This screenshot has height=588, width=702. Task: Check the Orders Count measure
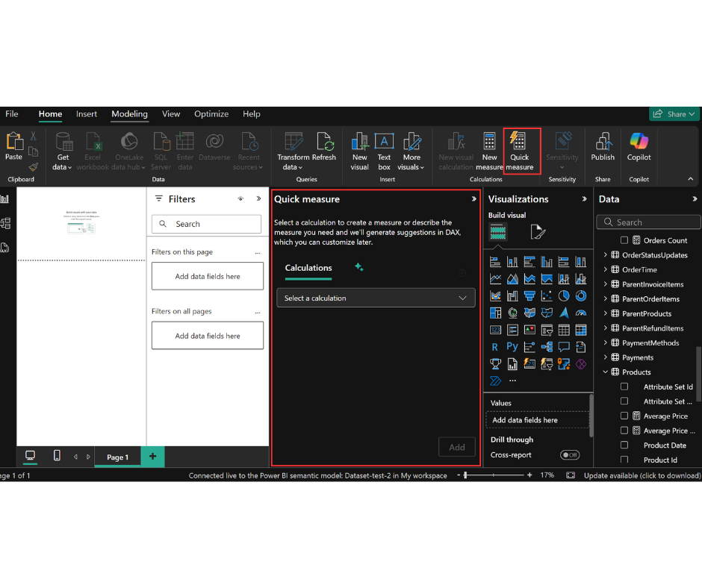[624, 240]
